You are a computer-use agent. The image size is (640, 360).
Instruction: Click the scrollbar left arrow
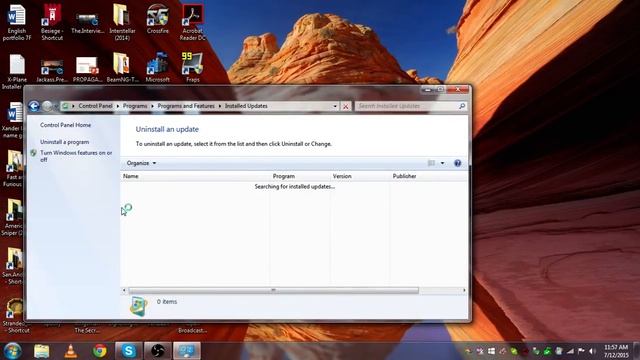point(124,291)
